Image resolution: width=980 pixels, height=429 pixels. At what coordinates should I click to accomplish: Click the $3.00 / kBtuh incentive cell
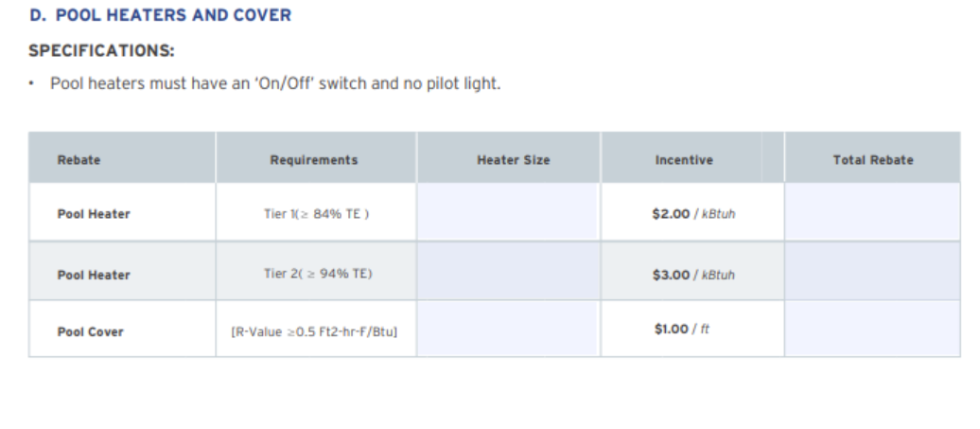693,275
